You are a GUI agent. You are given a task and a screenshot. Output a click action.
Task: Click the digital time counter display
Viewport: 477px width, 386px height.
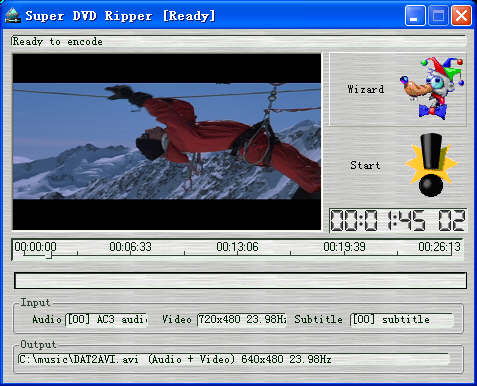pos(398,220)
